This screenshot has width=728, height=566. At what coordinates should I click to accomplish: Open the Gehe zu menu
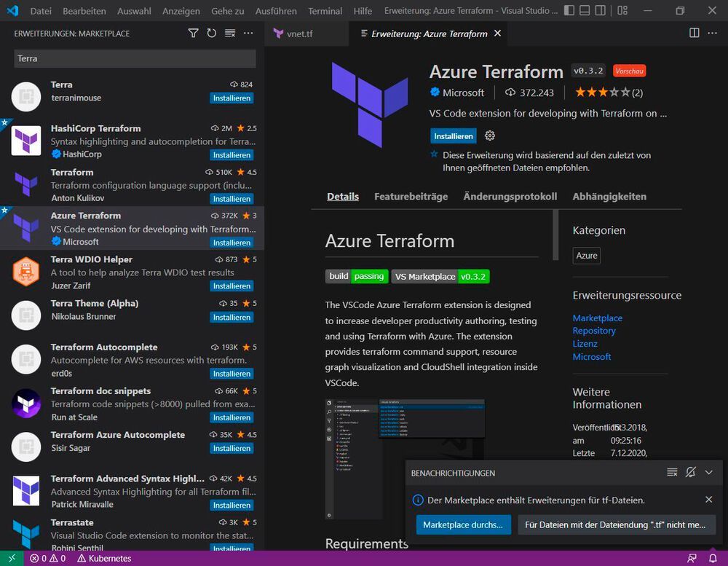pyautogui.click(x=227, y=11)
